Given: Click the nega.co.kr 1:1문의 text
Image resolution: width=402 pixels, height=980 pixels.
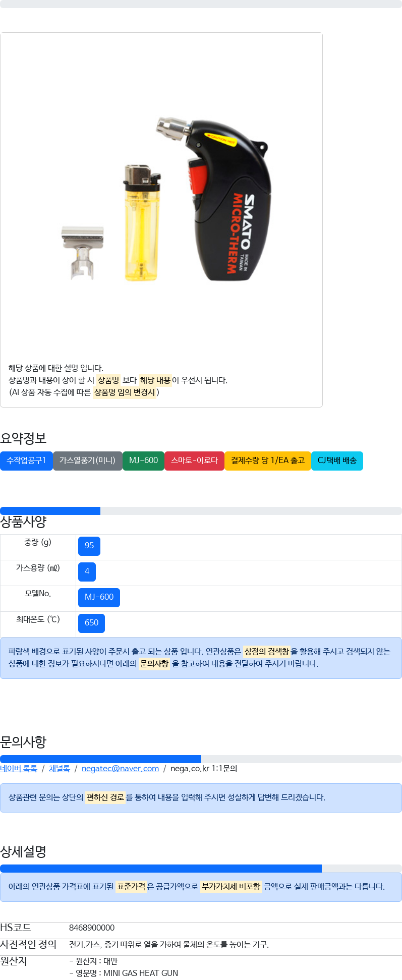Looking at the screenshot, I should pos(204,769).
